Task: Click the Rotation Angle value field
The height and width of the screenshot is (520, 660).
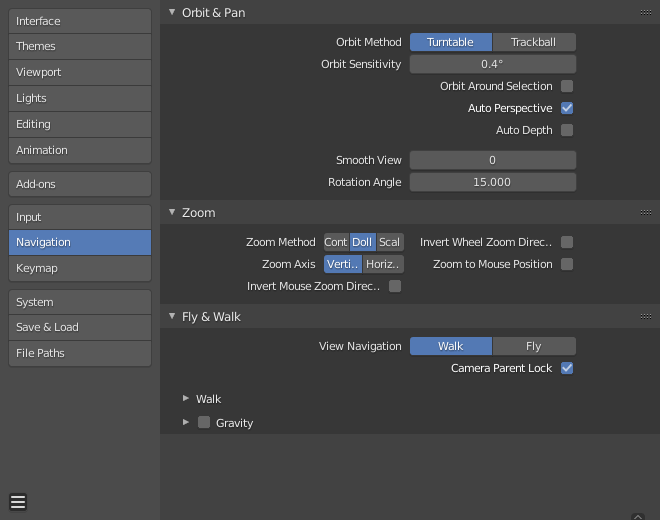Action: pos(492,182)
